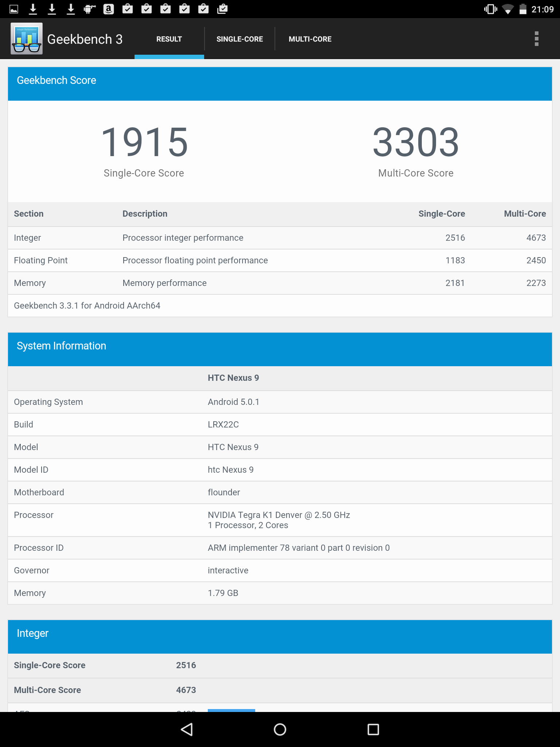Open the three-dot overflow menu
Viewport: 560px width, 747px height.
coord(536,39)
